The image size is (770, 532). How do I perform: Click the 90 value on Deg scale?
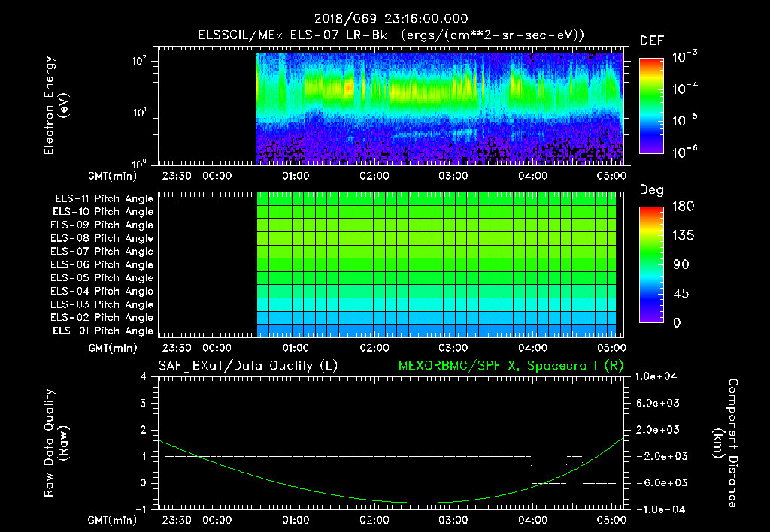coord(681,264)
